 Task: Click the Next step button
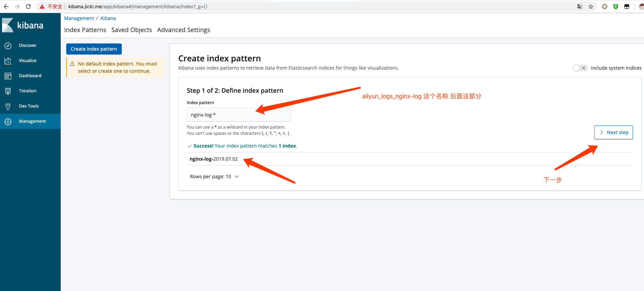613,132
